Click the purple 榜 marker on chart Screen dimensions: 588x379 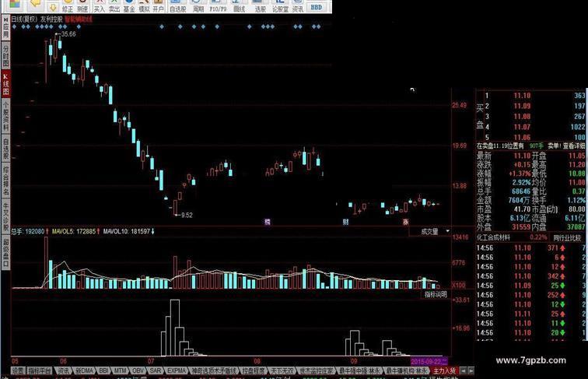coord(268,222)
